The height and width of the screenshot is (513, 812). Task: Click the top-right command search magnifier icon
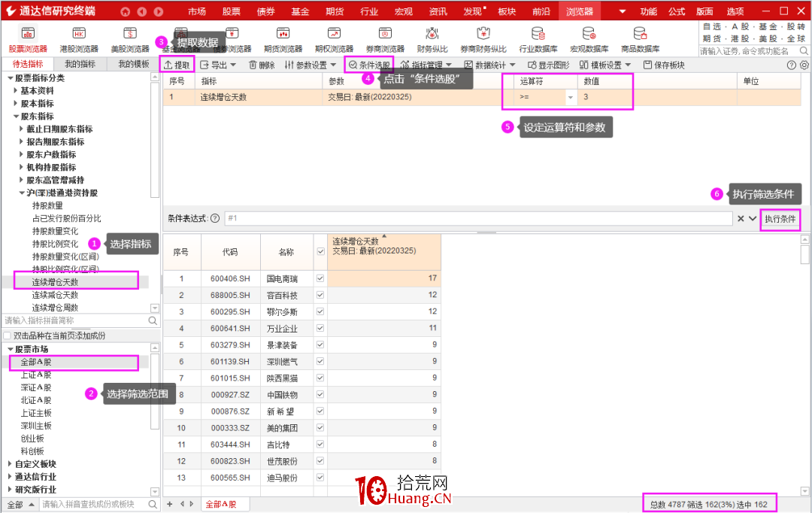click(803, 51)
